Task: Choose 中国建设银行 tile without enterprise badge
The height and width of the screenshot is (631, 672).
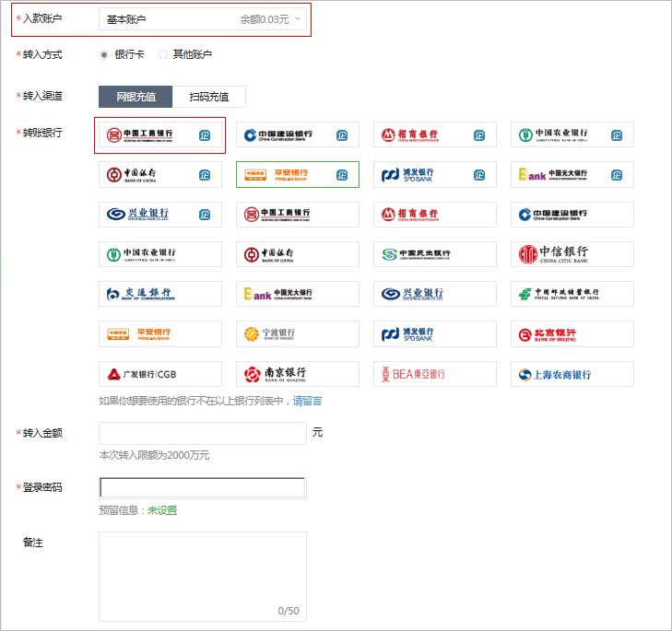Action: pyautogui.click(x=572, y=215)
